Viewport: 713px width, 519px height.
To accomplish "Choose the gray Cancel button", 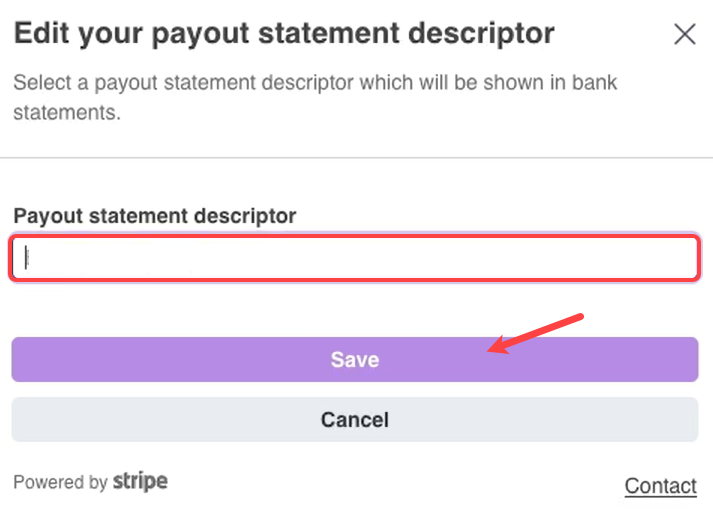I will [355, 420].
